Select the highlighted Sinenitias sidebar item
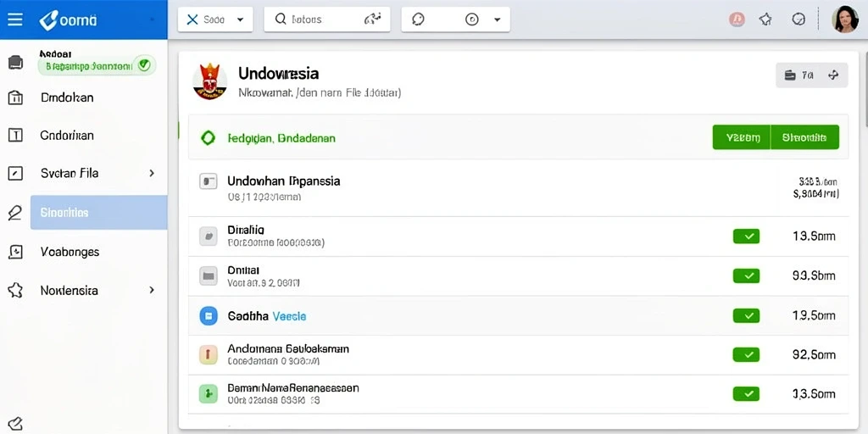The width and height of the screenshot is (868, 434). pyautogui.click(x=98, y=213)
